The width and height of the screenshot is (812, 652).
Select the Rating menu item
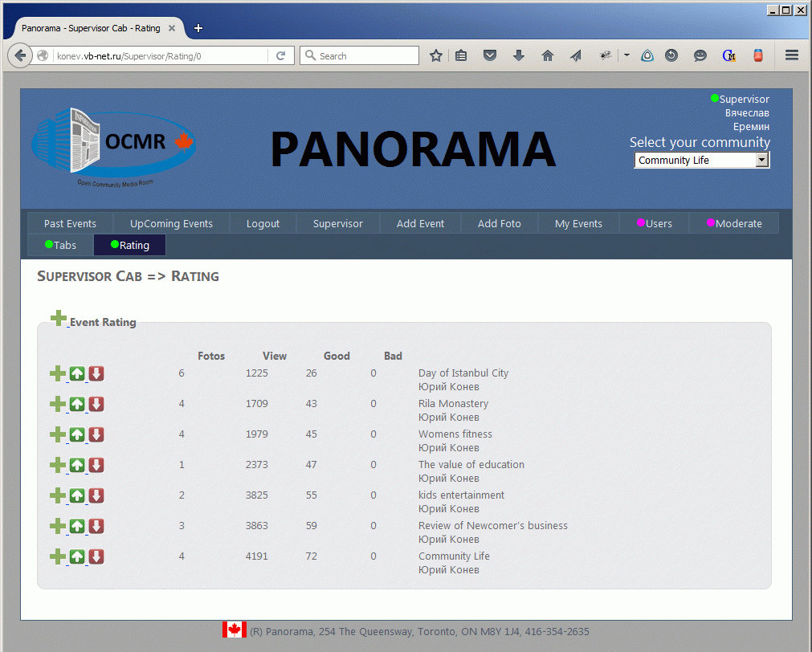tap(130, 245)
